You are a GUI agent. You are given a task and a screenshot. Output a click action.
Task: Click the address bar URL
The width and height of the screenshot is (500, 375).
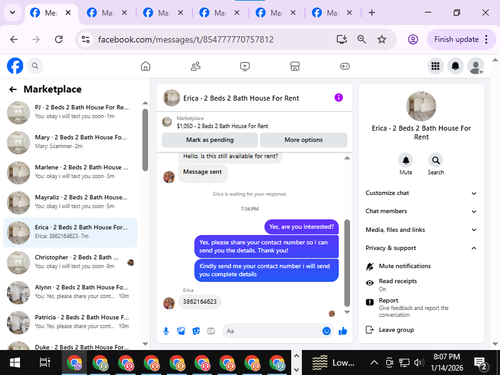pyautogui.click(x=186, y=40)
